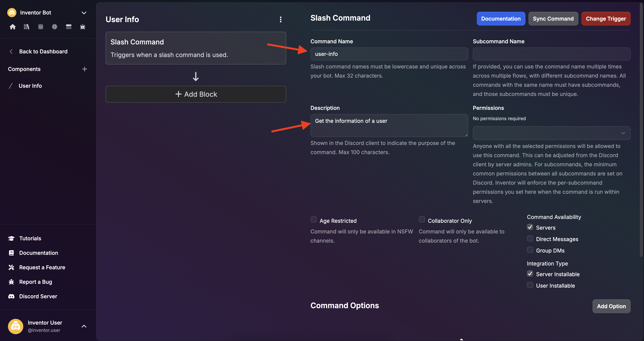The width and height of the screenshot is (644, 341).
Task: Uncheck the Servers availability checkbox
Action: pos(530,227)
